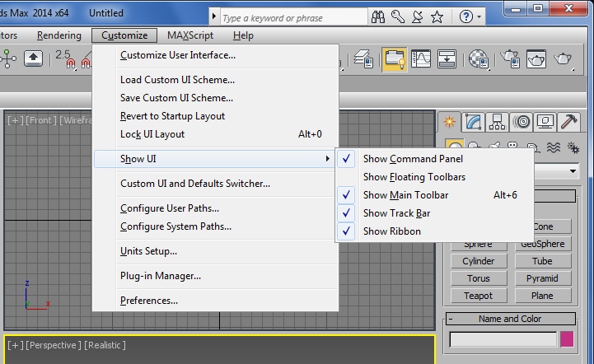Select the Space Warps wavy icon
The width and height of the screenshot is (594, 364).
pos(554,147)
